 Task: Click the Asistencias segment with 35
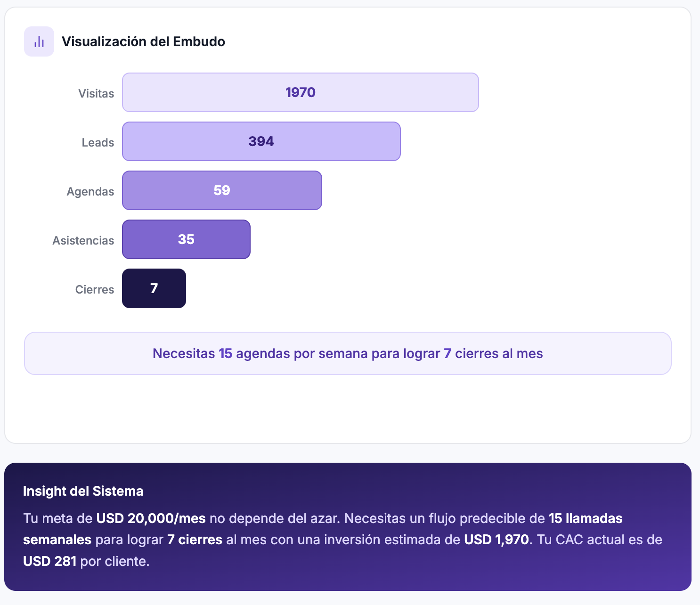(x=186, y=239)
